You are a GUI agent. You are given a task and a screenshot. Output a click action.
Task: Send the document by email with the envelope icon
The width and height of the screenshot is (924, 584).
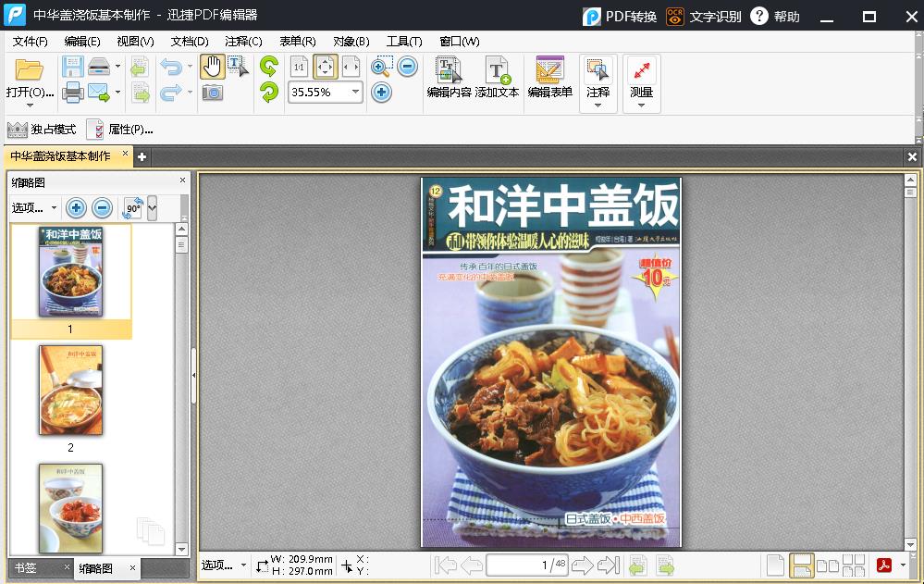click(x=99, y=93)
